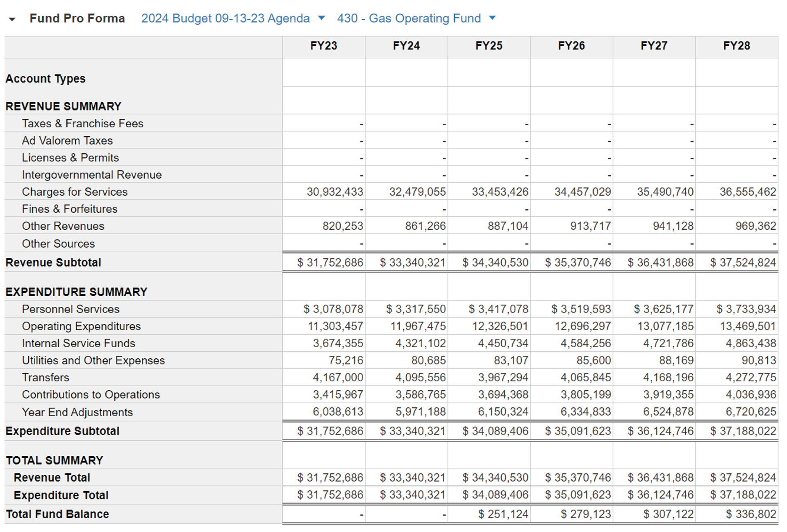Screen dimensions: 787x532
Task: Select the FY23 Charges for Services value 30,932,433
Action: 335,192
